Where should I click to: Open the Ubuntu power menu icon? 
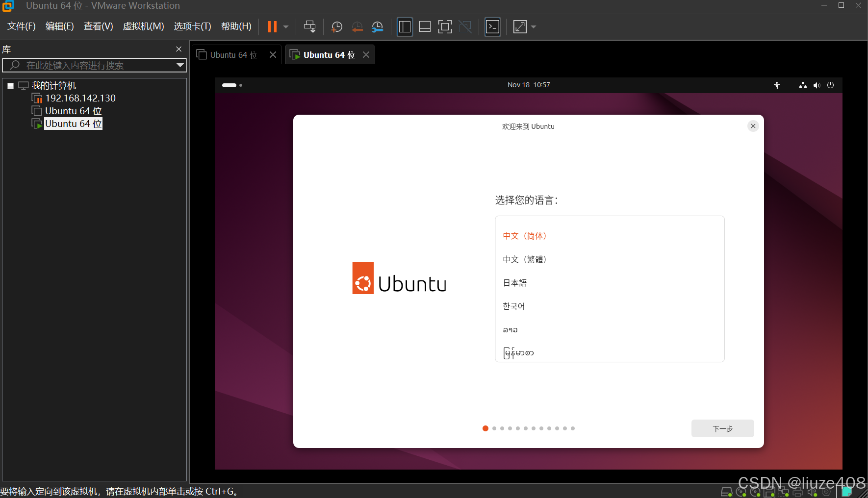830,85
